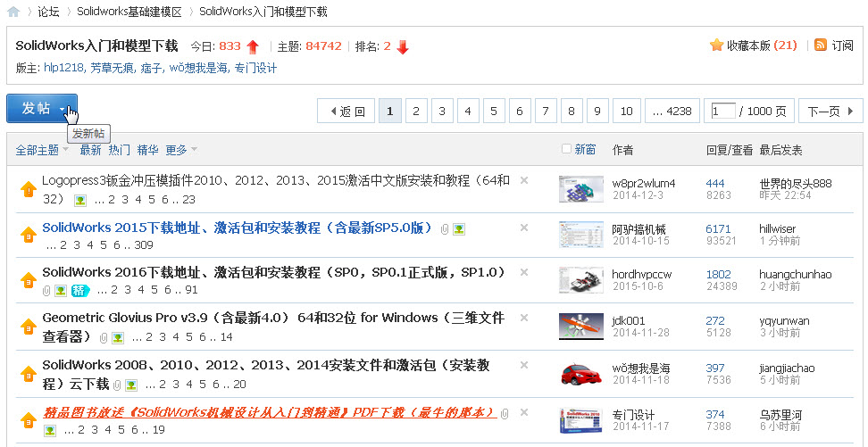Open last page 23 of Logopress3 thread
The width and height of the screenshot is (868, 447).
[x=188, y=200]
